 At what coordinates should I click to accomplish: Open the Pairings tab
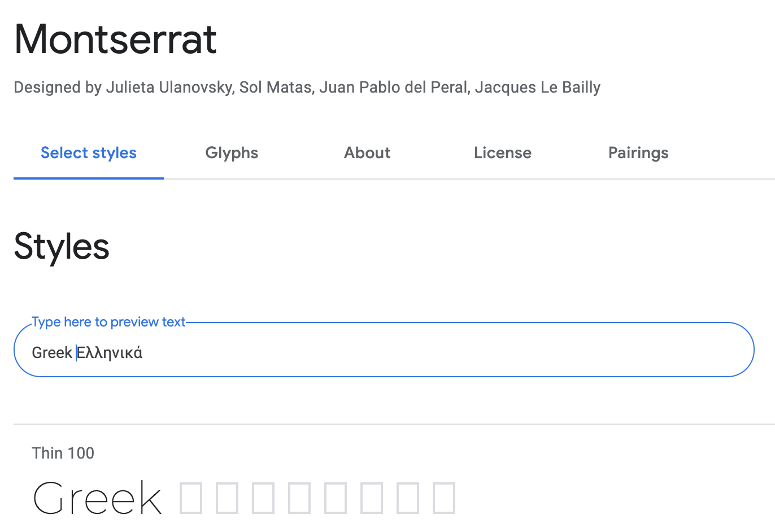point(638,152)
